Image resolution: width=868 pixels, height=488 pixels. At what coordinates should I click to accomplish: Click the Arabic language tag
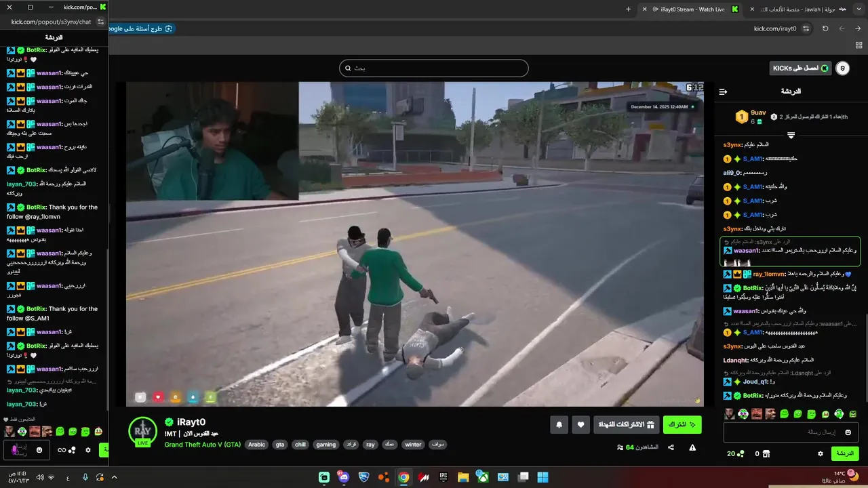click(x=256, y=445)
